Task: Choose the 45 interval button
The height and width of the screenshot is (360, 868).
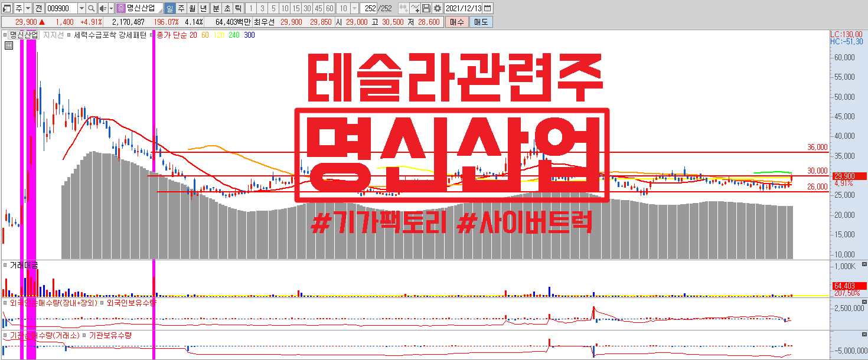Action: pos(318,8)
